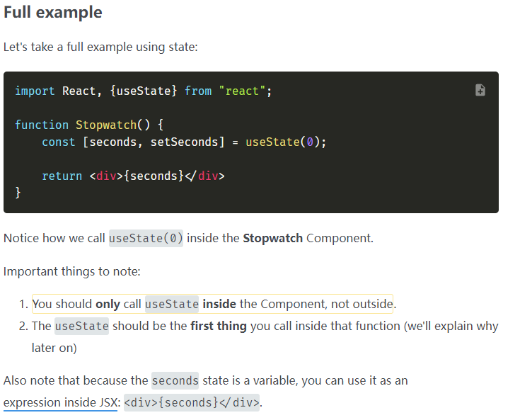Click the closing brace of Stopwatch function
532x420 pixels.
(x=18, y=193)
